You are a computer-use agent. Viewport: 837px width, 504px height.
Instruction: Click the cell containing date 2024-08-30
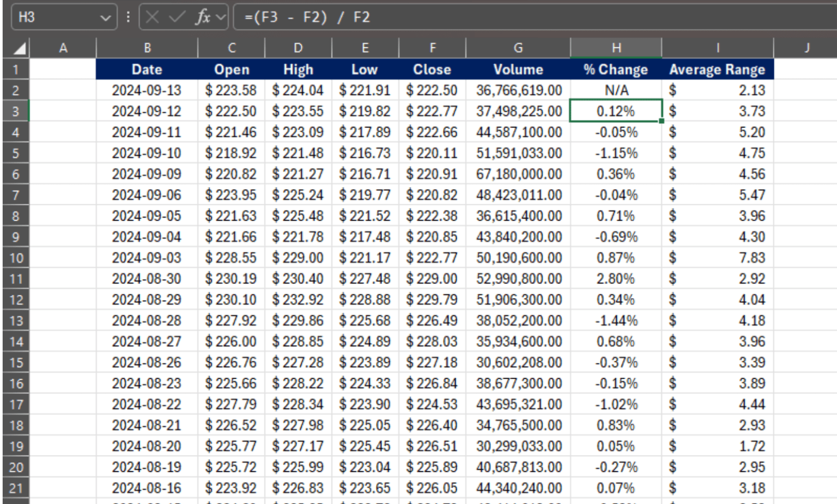tap(147, 278)
